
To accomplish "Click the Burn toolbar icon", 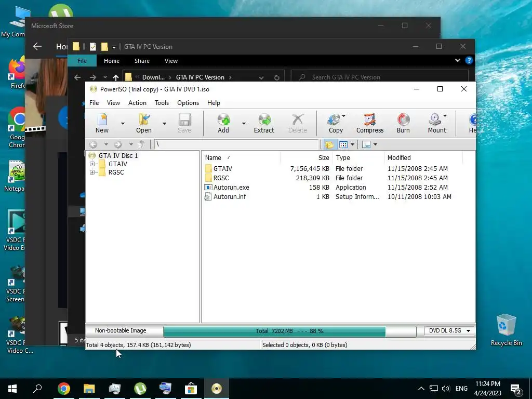I will (403, 123).
